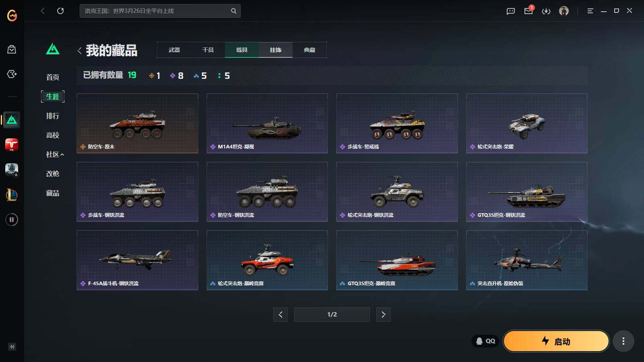The width and height of the screenshot is (644, 362).
Task: Click the 1/2 page indicator
Action: [x=332, y=315]
